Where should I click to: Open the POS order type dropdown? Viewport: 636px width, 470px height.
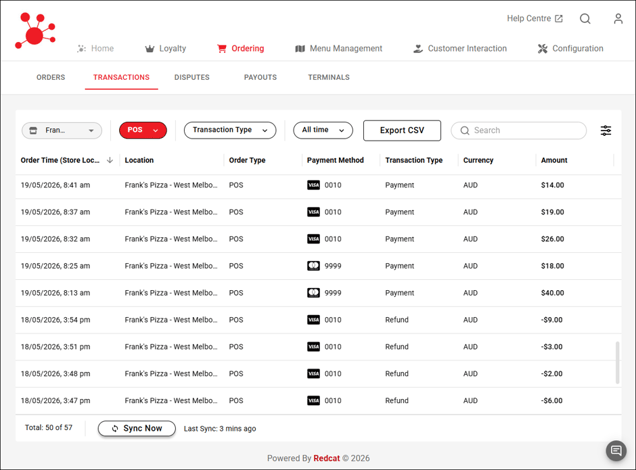[143, 130]
